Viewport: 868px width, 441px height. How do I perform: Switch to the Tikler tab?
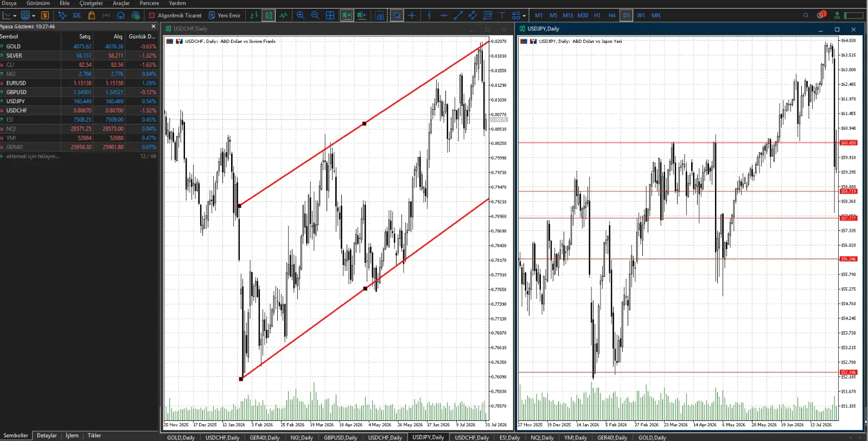(x=94, y=436)
